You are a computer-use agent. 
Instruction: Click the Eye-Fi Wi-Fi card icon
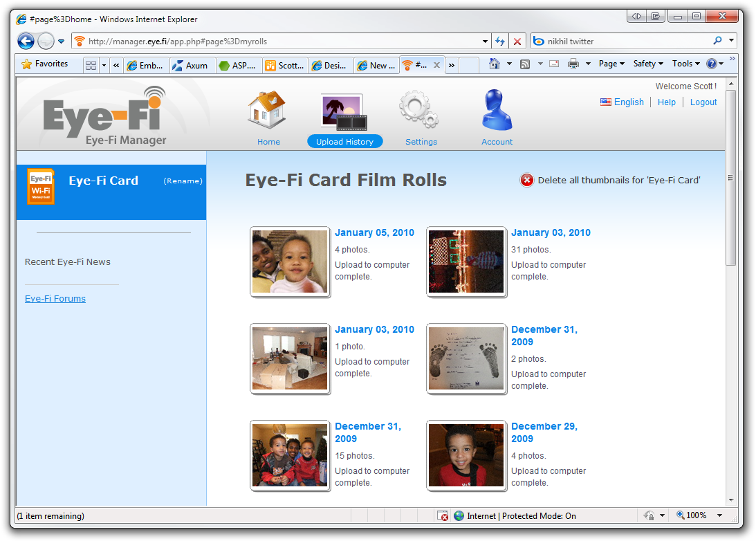(x=41, y=186)
